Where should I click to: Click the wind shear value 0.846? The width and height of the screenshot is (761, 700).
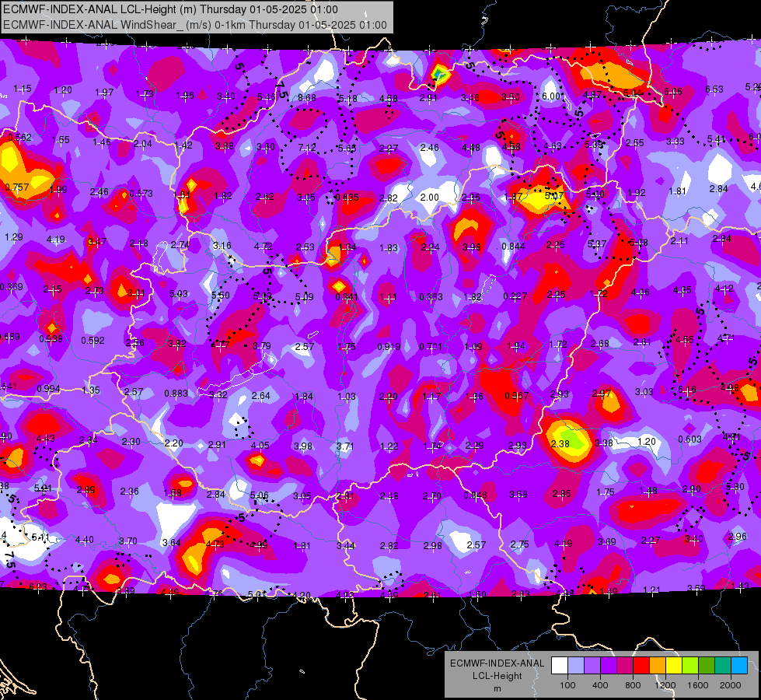pyautogui.click(x=475, y=495)
